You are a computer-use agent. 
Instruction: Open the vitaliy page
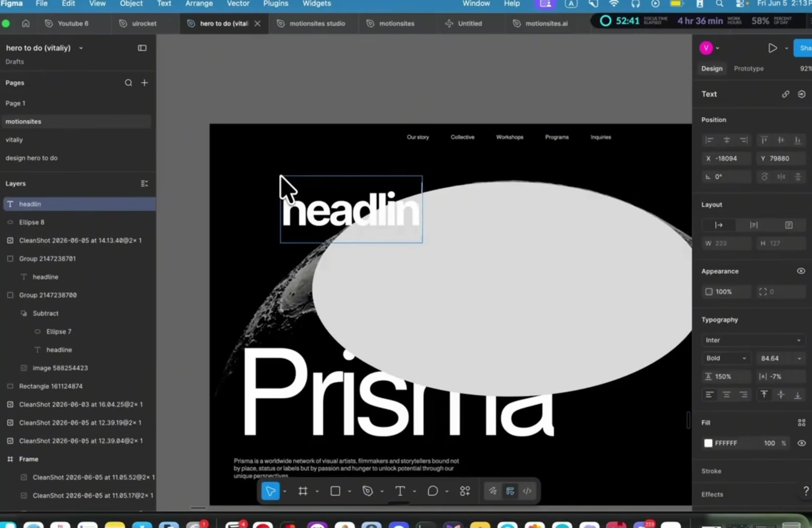[x=14, y=139]
